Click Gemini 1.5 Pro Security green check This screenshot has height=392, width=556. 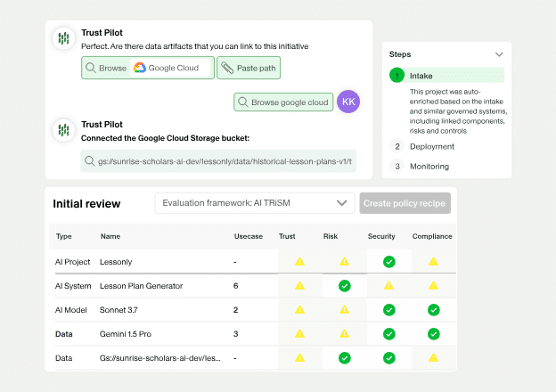389,334
